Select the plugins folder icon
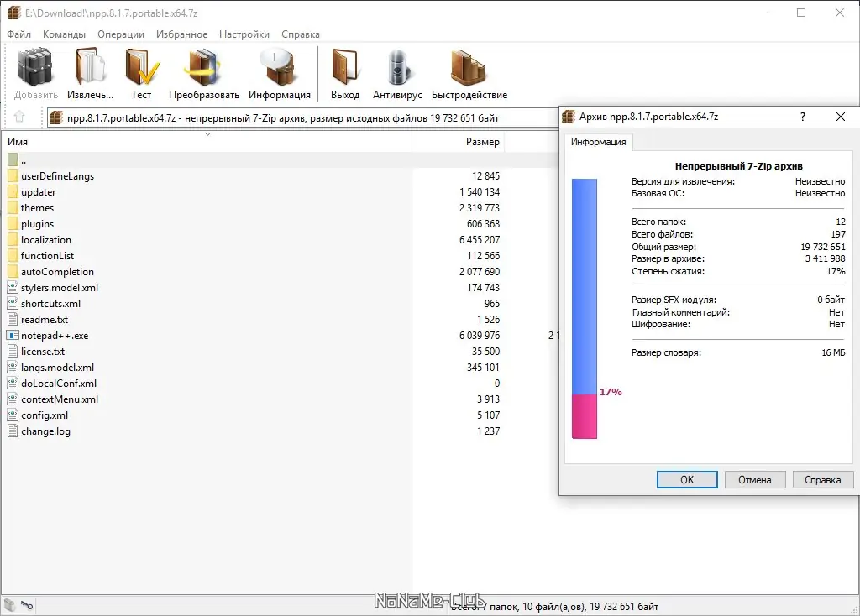860x616 pixels. pyautogui.click(x=13, y=223)
